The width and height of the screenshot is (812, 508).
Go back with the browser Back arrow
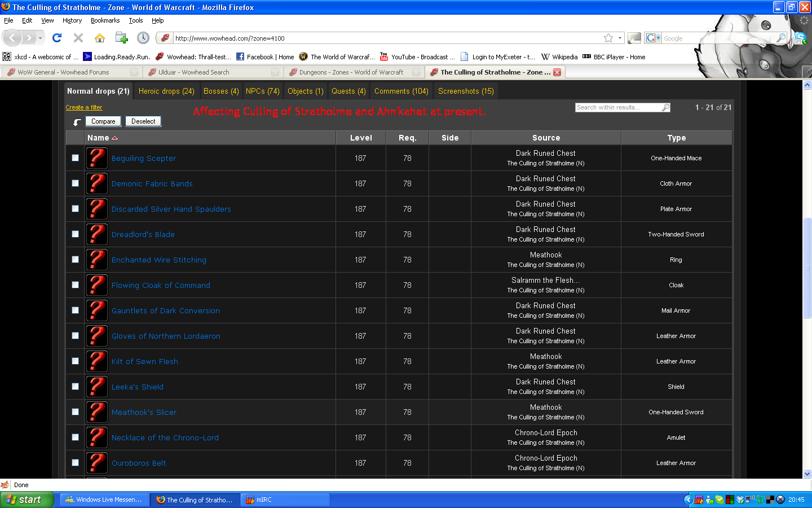click(12, 38)
